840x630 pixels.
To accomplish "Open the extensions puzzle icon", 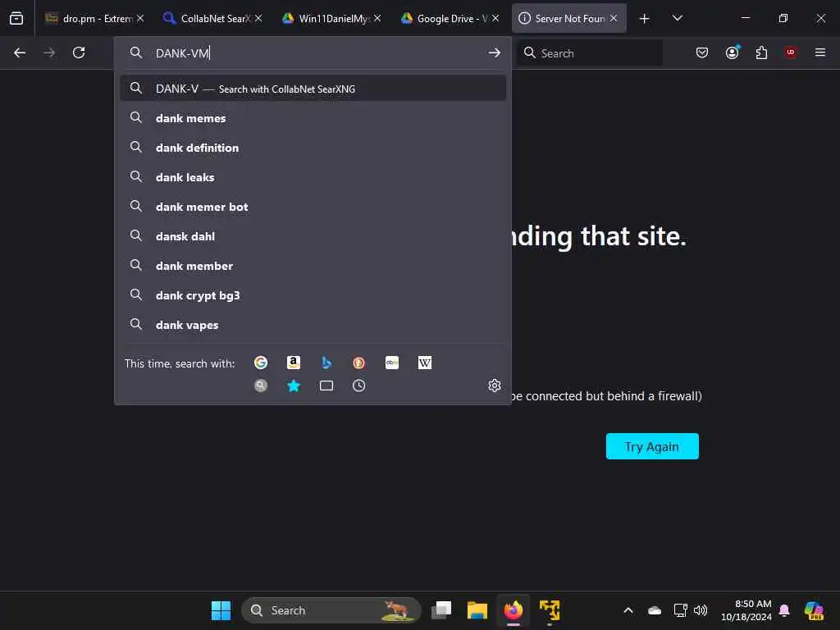I will (x=761, y=52).
